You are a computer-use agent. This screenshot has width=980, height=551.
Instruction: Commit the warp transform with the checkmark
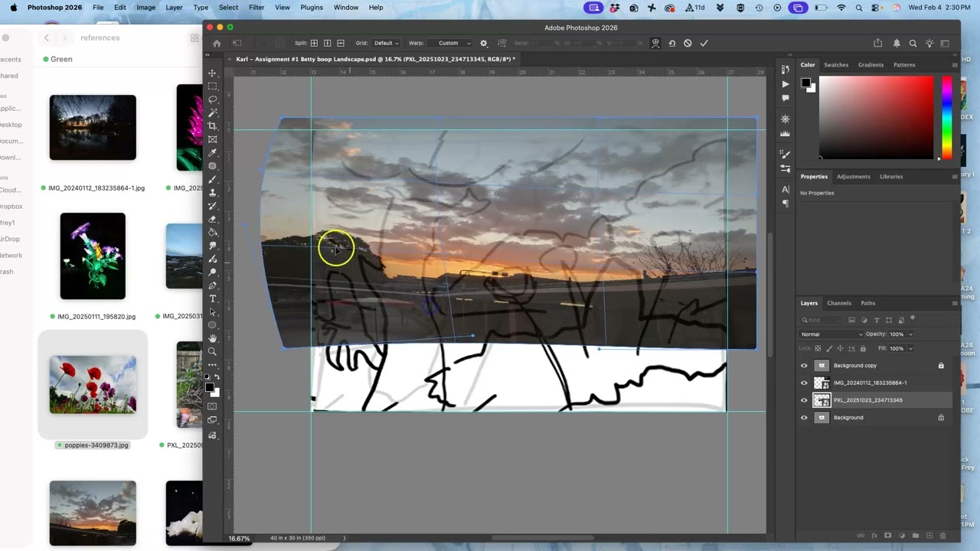704,43
